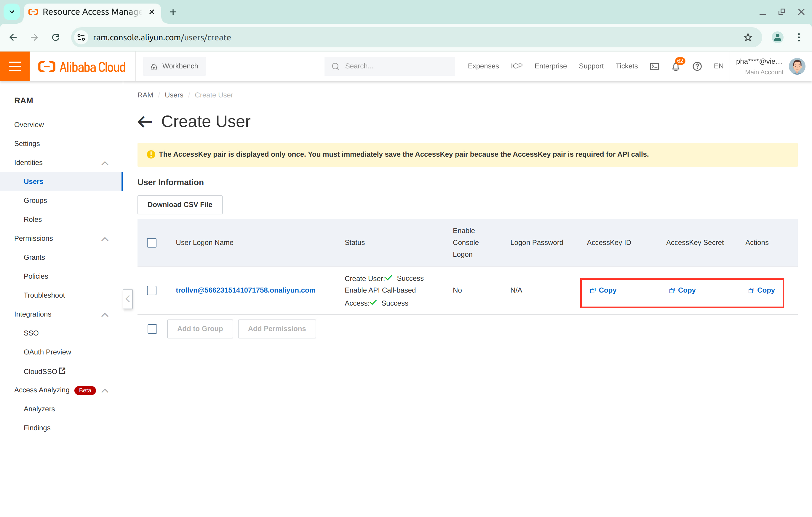Go to Groups in the sidebar
This screenshot has width=812, height=517.
(35, 200)
